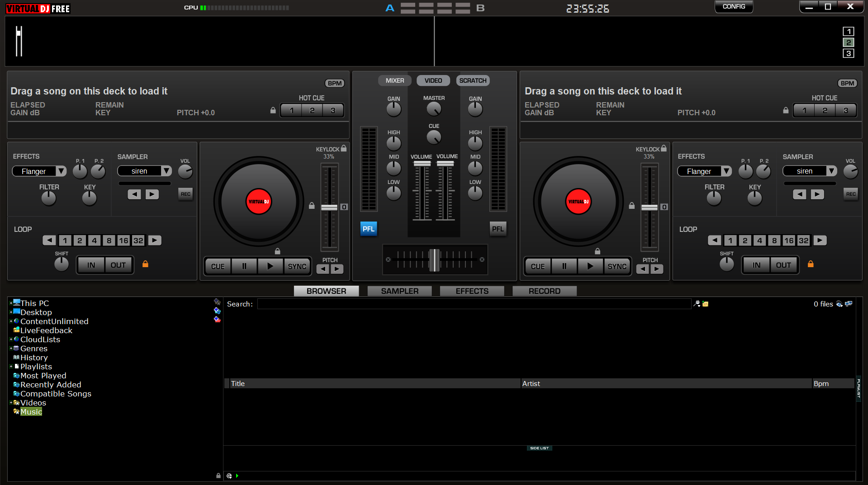Expand the Playlists tree node
The height and width of the screenshot is (485, 868).
11,366
